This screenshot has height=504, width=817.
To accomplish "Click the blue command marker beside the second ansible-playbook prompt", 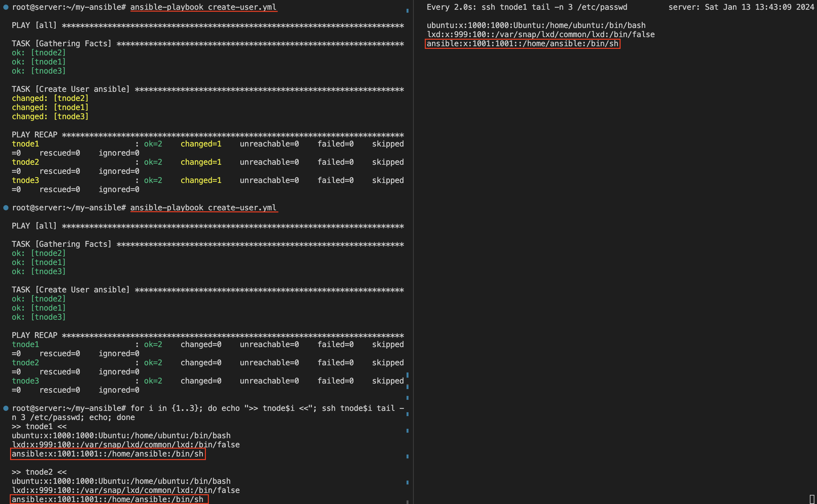I will 6,208.
